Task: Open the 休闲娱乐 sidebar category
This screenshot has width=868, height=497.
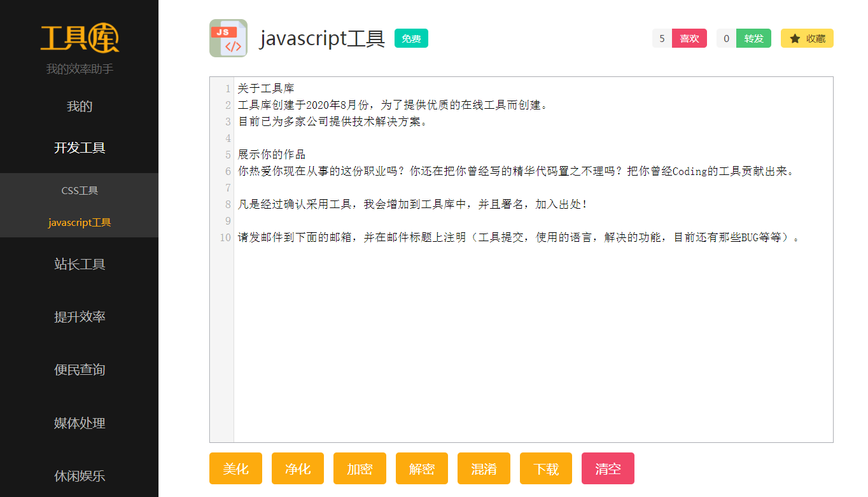Action: tap(80, 475)
